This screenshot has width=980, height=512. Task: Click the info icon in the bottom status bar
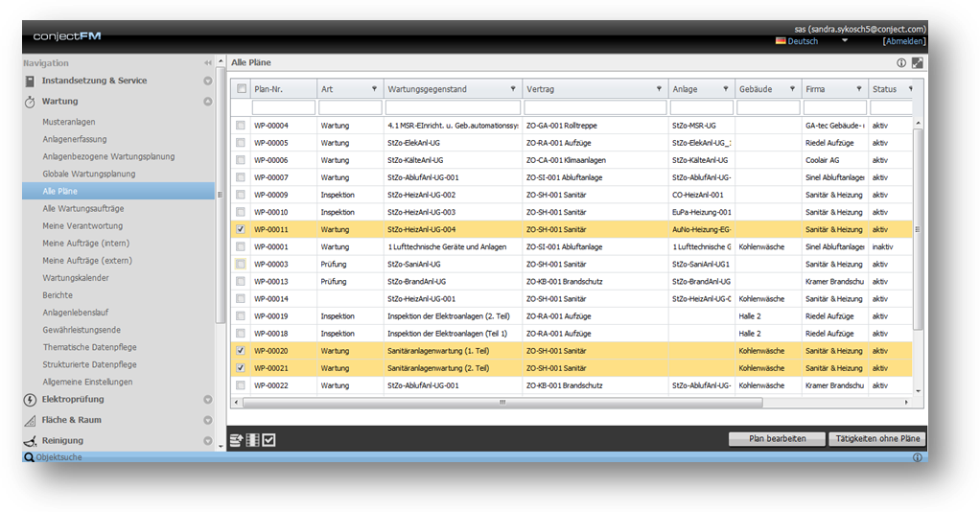[x=917, y=457]
